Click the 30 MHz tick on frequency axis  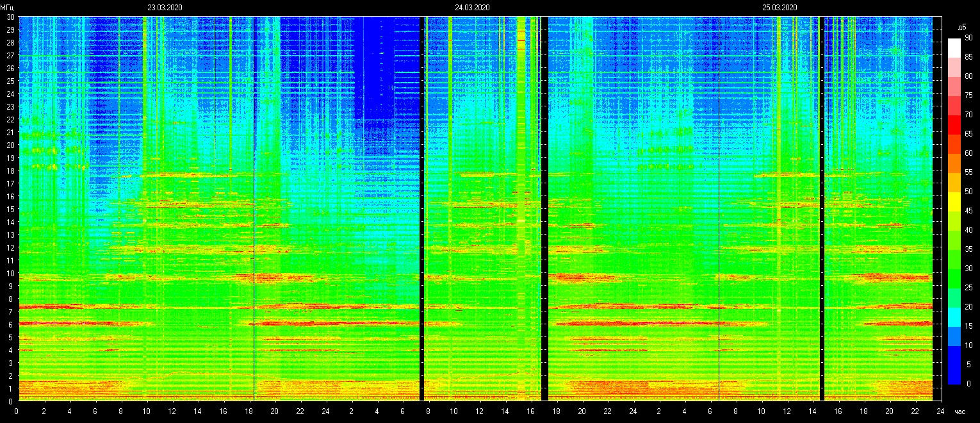[10, 17]
